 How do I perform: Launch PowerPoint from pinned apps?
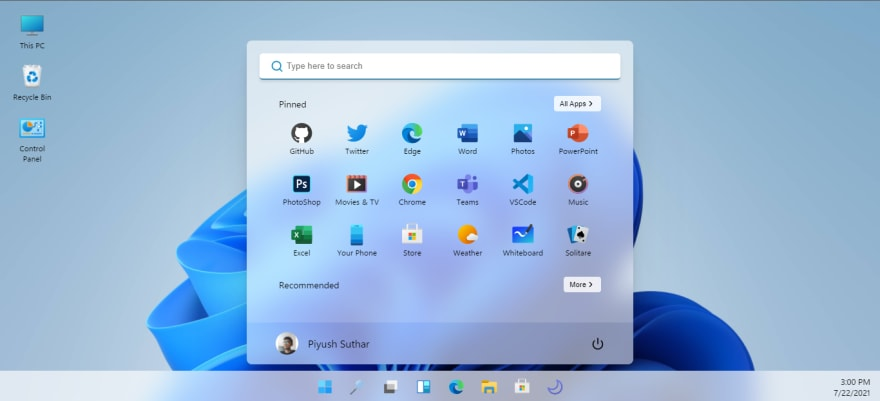pos(578,139)
